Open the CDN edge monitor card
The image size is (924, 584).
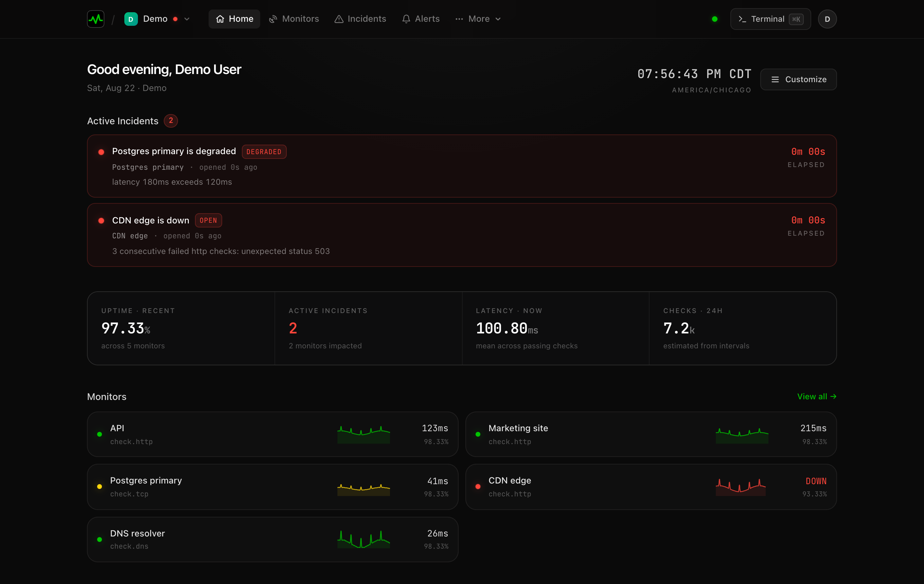[651, 487]
